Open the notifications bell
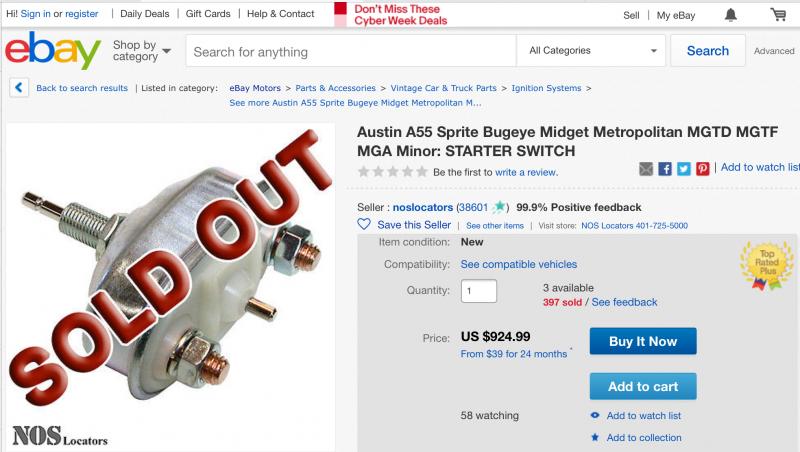Viewport: 800px width, 452px height. (x=731, y=15)
